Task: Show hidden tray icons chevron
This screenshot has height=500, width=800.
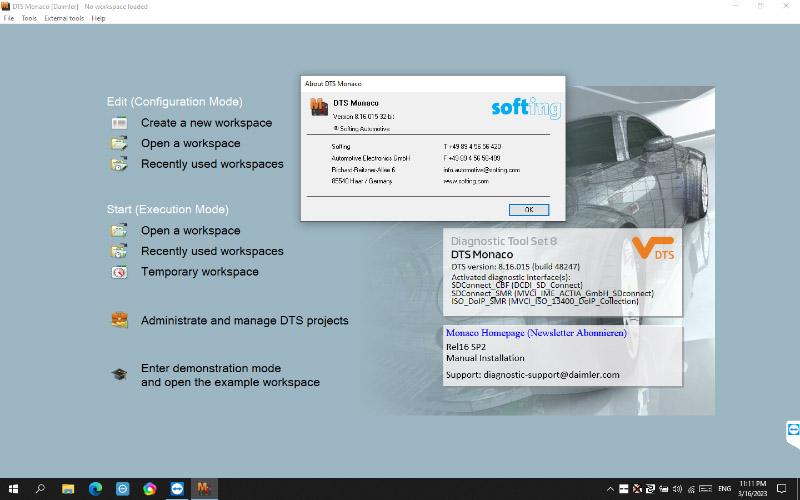Action: click(x=610, y=489)
